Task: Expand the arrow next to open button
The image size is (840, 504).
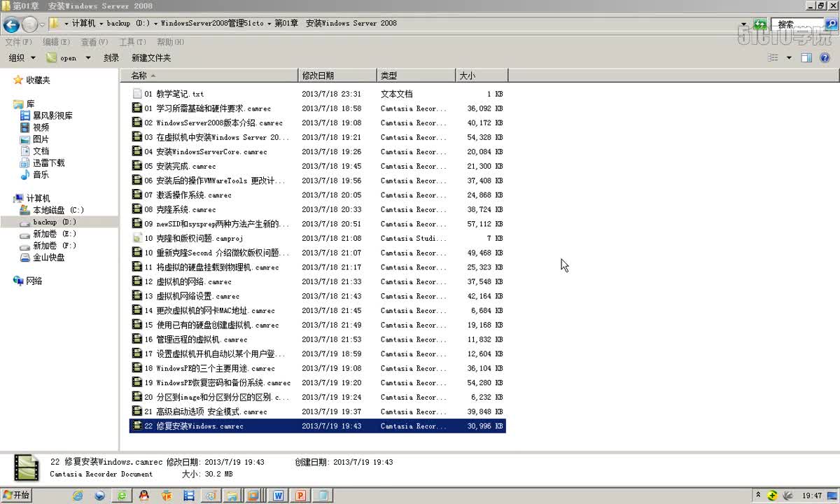Action: (88, 58)
